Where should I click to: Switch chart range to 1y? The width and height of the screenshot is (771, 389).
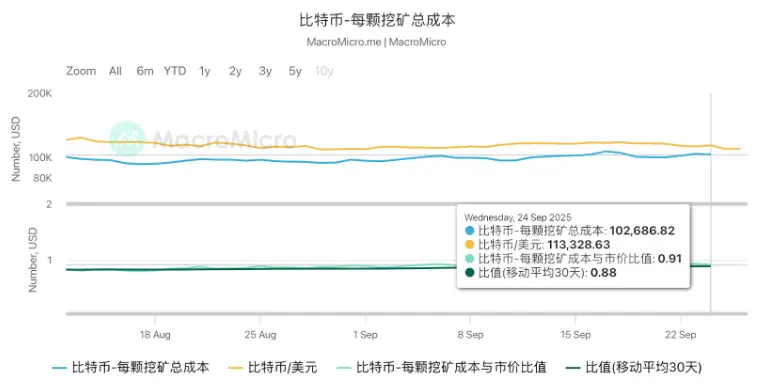coord(205,71)
